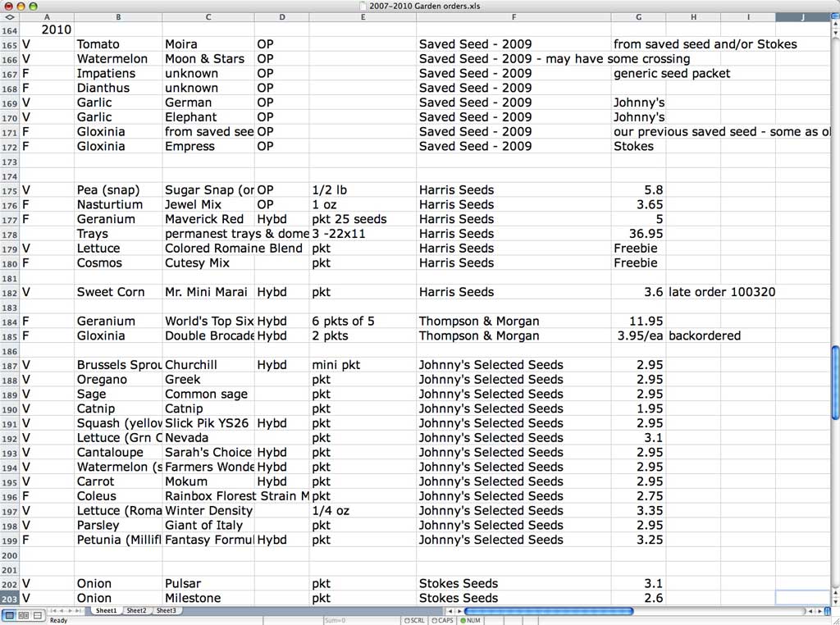The height and width of the screenshot is (625, 840).
Task: Select row 182 header
Action: 9,292
